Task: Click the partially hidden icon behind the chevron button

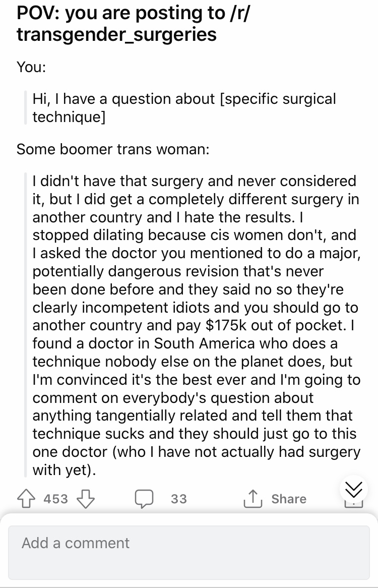Action: (x=354, y=503)
